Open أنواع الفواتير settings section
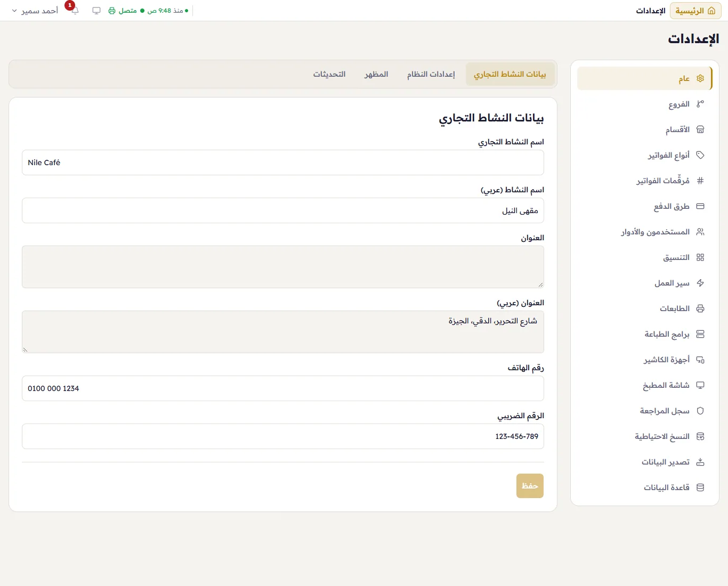 click(645, 155)
